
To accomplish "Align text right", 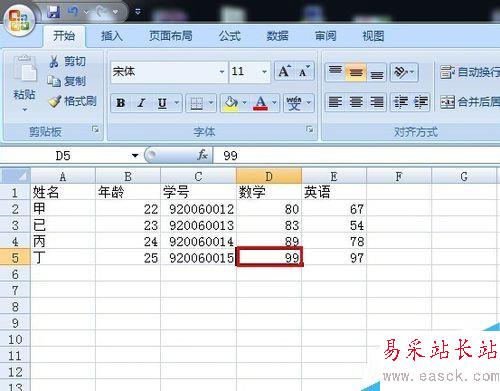I will [377, 102].
